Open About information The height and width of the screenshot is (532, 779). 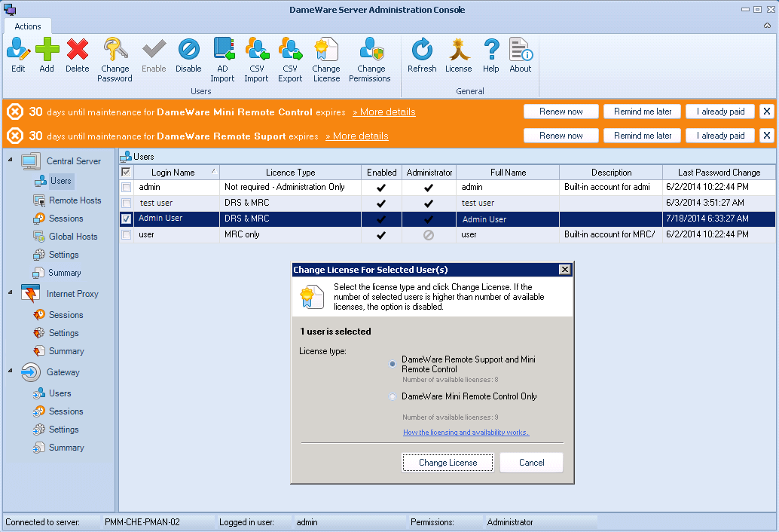pos(520,55)
